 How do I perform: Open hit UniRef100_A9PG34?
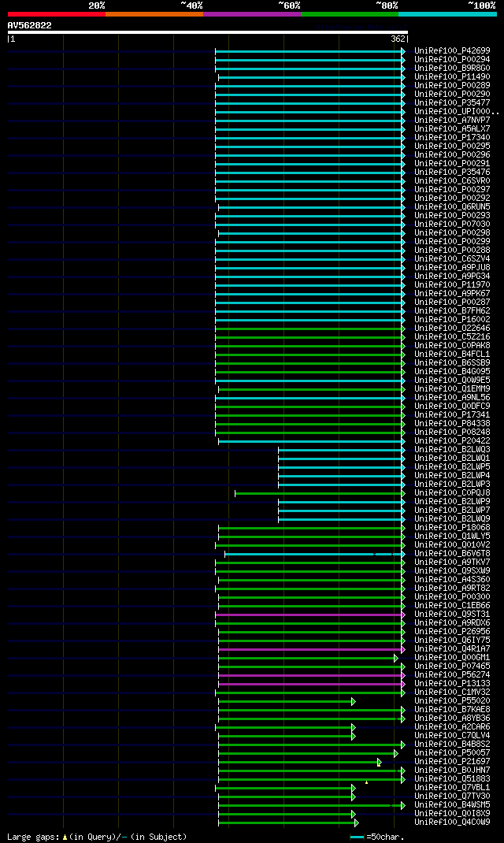coord(452,276)
